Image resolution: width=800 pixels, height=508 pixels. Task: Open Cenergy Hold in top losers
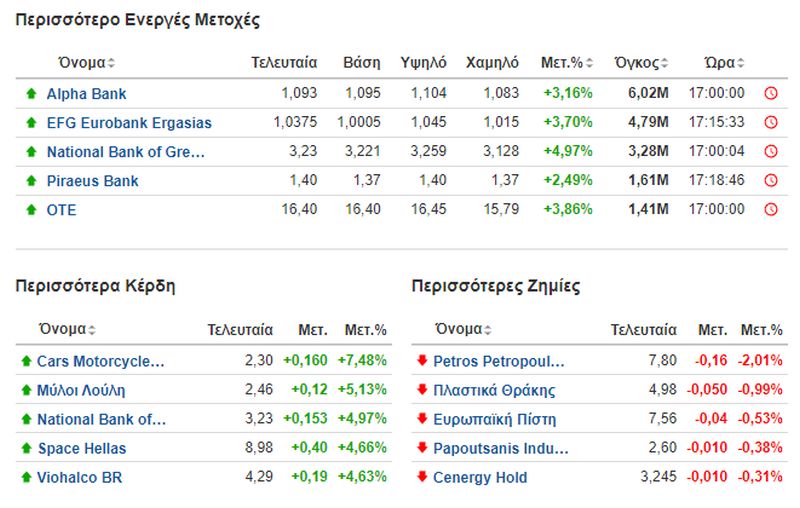(480, 478)
